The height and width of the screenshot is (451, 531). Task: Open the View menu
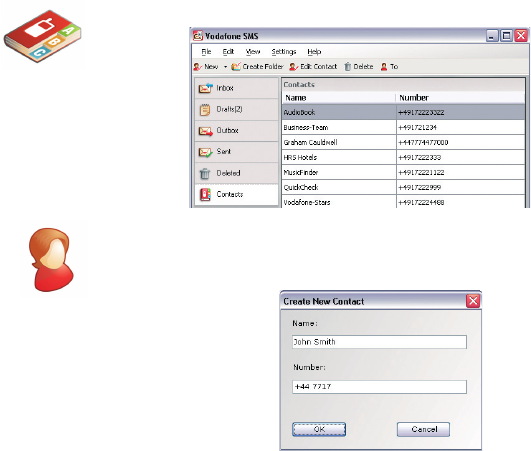tap(253, 52)
